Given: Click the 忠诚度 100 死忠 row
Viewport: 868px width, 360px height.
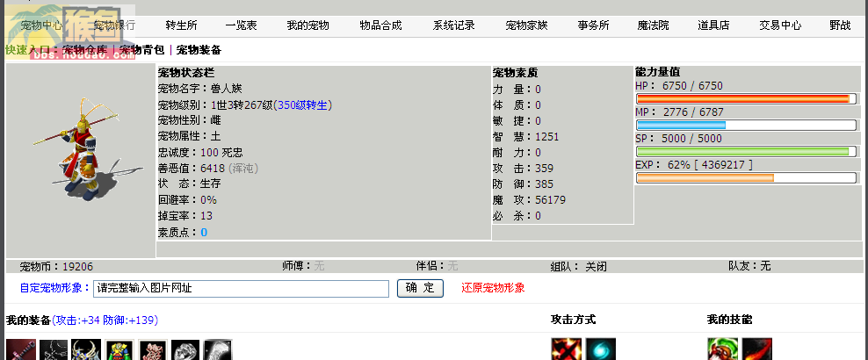Looking at the screenshot, I should tap(200, 153).
